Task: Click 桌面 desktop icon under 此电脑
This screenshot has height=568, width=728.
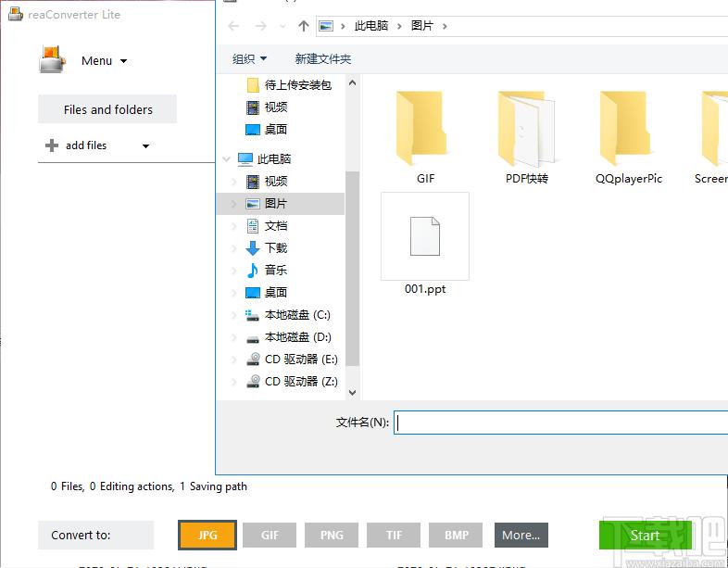Action: (253, 293)
